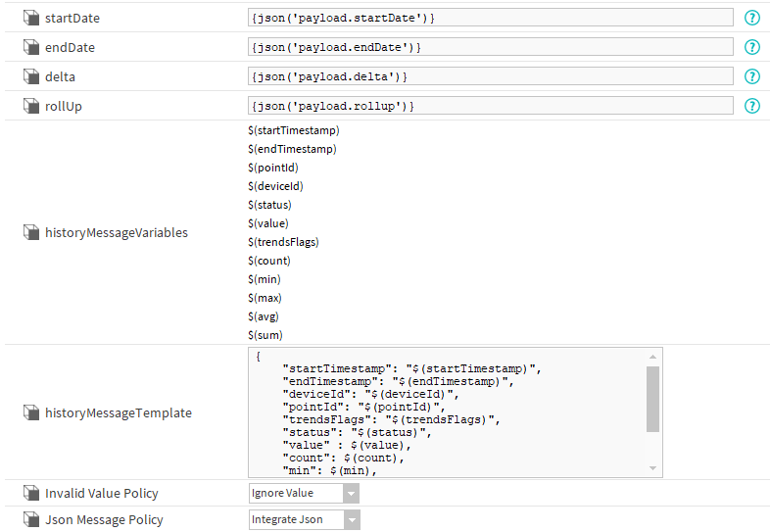Image resolution: width=770 pixels, height=532 pixels.
Task: Click inside the rollUp input field
Action: point(490,106)
